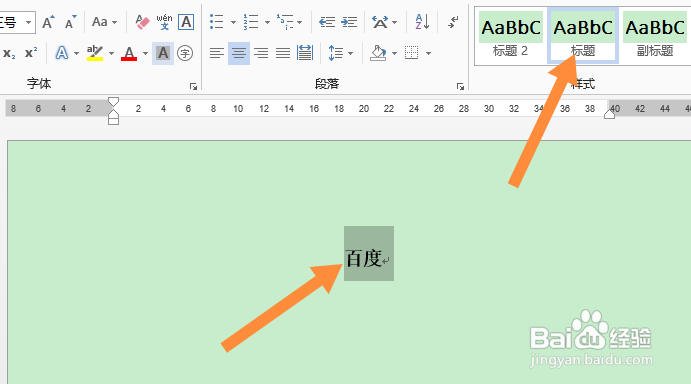Click Increase Indent icon
This screenshot has width=691, height=384.
(349, 22)
